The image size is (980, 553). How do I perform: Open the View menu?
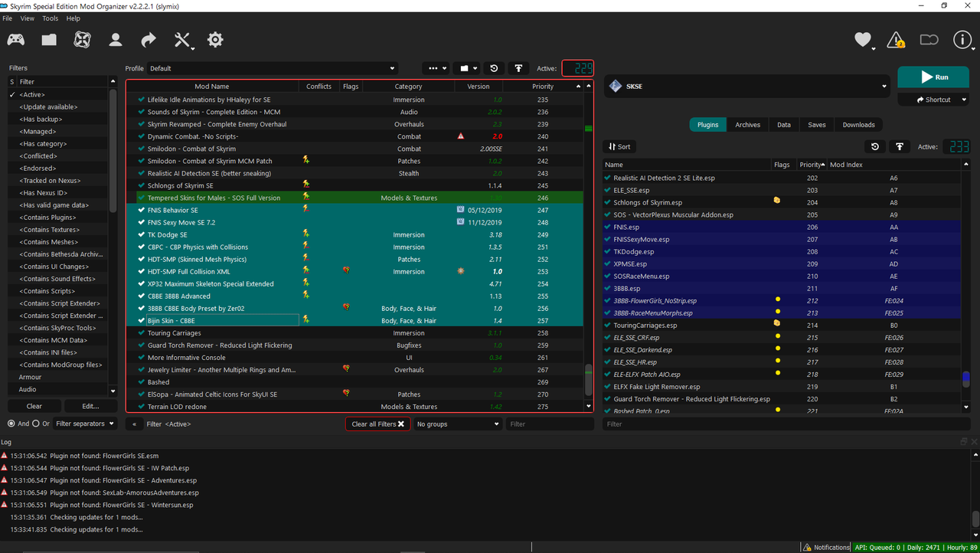28,18
